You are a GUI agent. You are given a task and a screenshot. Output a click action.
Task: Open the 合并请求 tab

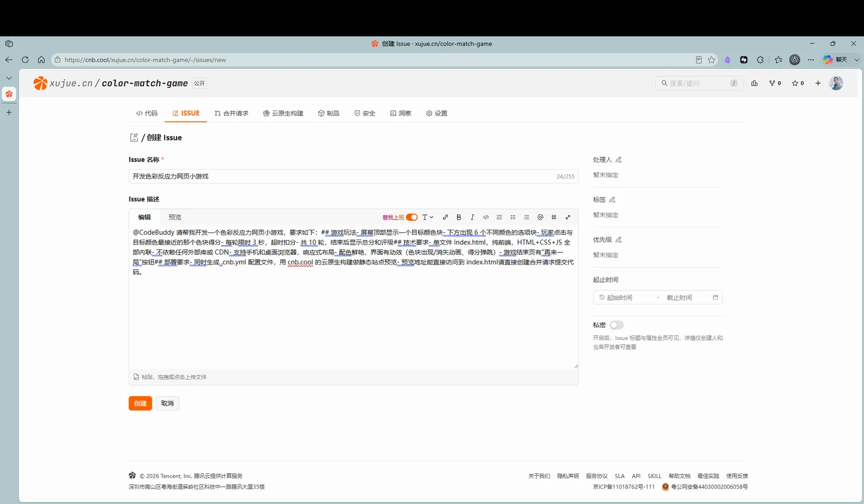point(232,113)
